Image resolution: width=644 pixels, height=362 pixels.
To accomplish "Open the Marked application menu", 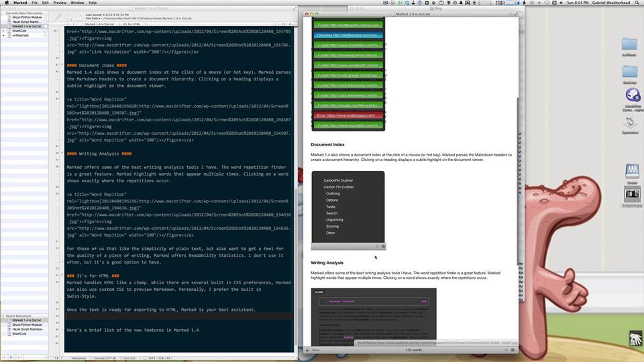I will [20, 3].
